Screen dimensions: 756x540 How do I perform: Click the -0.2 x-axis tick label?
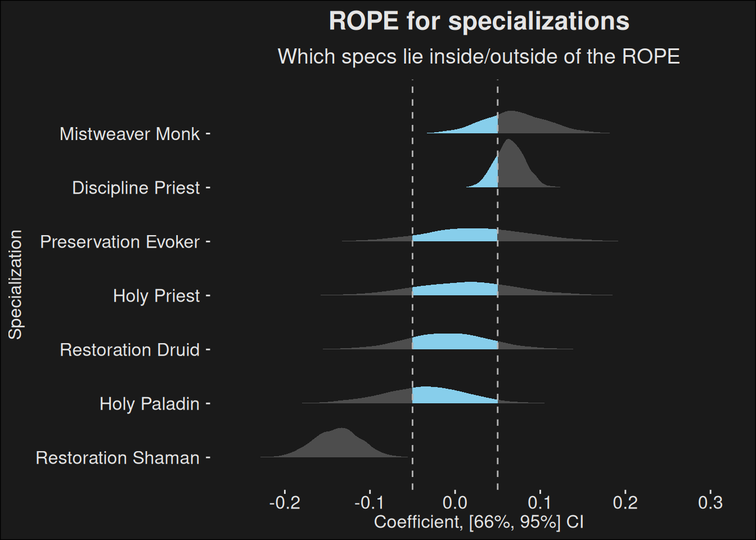tap(285, 502)
